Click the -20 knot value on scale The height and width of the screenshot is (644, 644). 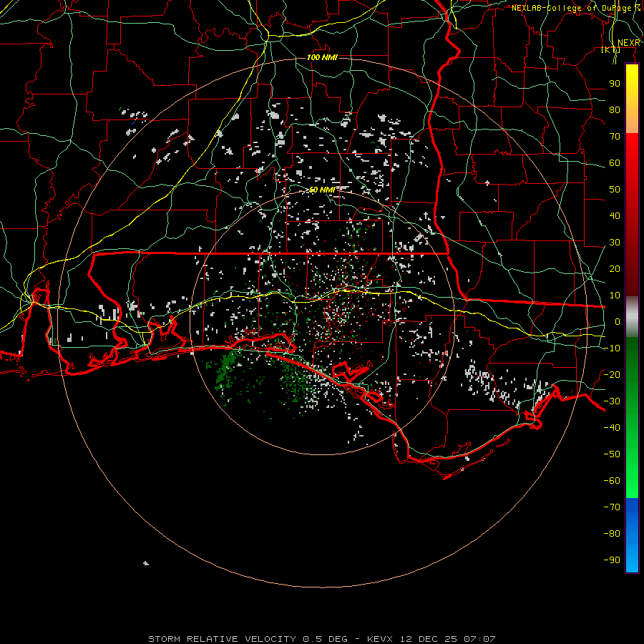(x=612, y=375)
